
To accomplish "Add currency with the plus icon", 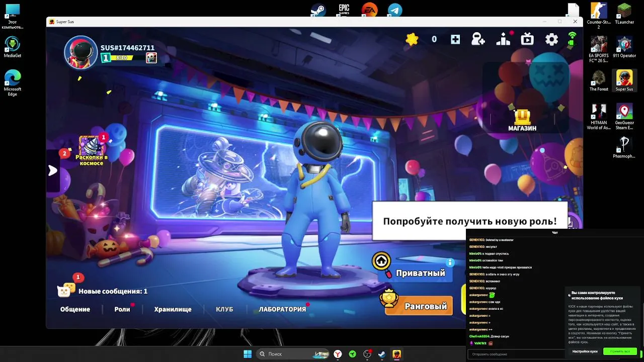I will pyautogui.click(x=455, y=39).
